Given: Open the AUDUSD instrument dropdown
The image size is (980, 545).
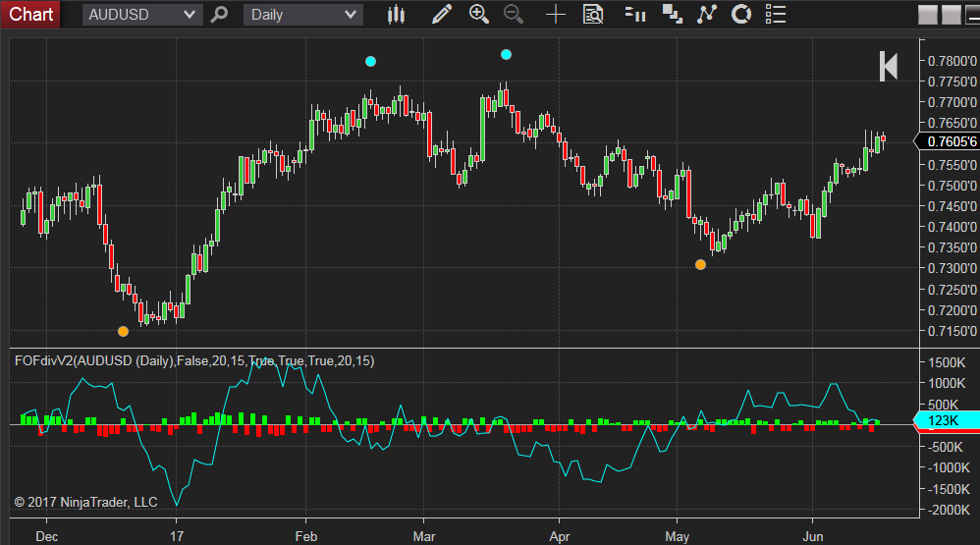Looking at the screenshot, I should point(142,15).
